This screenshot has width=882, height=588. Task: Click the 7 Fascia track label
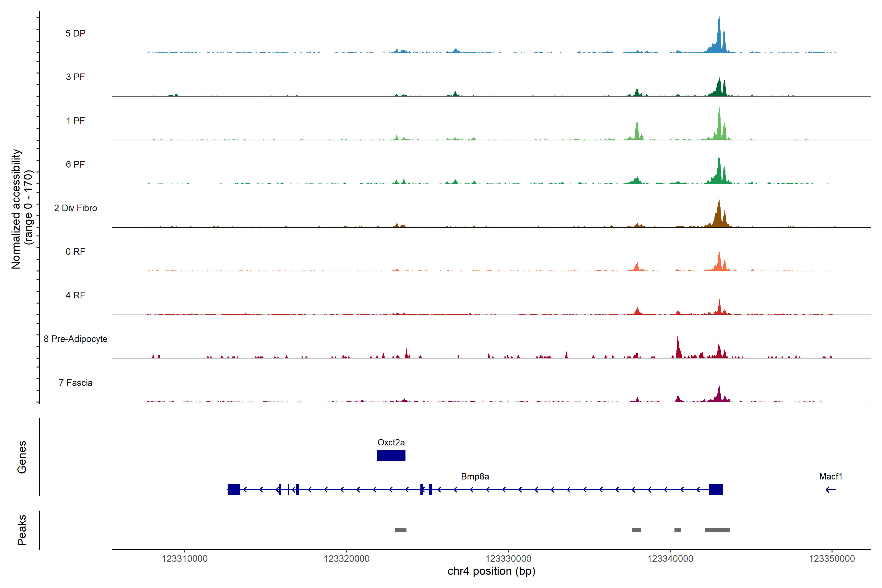click(x=75, y=382)
